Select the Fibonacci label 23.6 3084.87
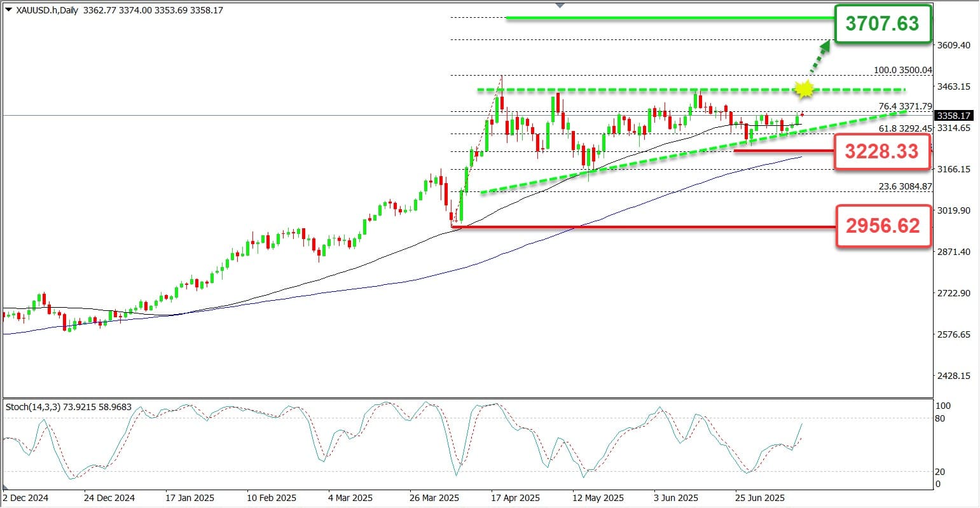Image resolution: width=980 pixels, height=508 pixels. click(905, 186)
